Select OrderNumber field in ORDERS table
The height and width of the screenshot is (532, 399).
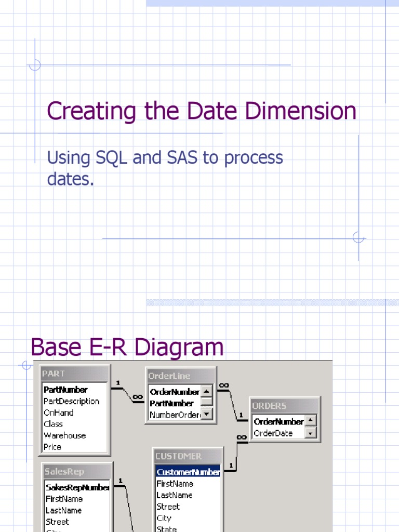[278, 422]
